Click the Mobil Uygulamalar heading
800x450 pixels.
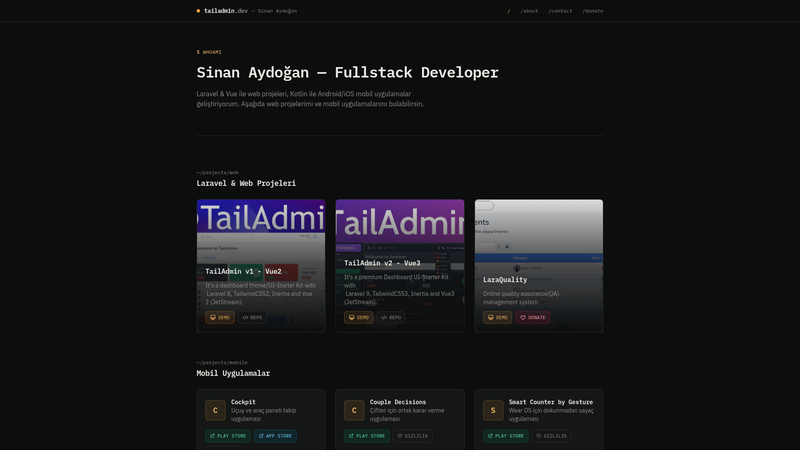[233, 373]
